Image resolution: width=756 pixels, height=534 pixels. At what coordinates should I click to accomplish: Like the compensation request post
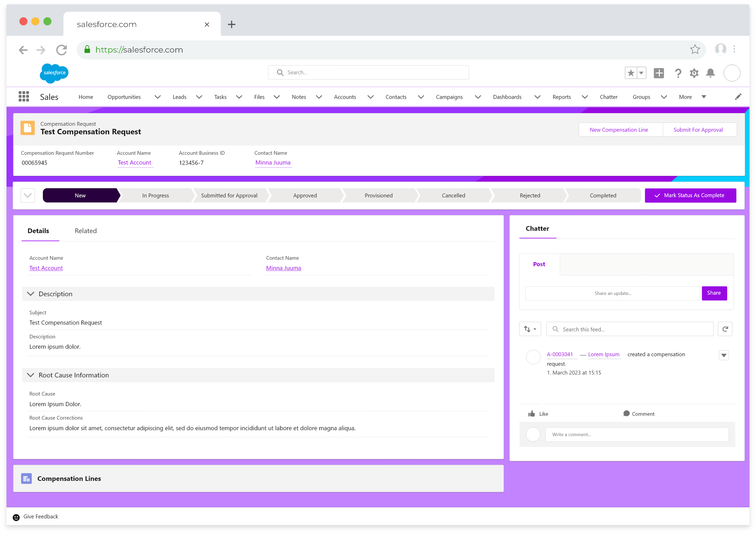pos(538,414)
